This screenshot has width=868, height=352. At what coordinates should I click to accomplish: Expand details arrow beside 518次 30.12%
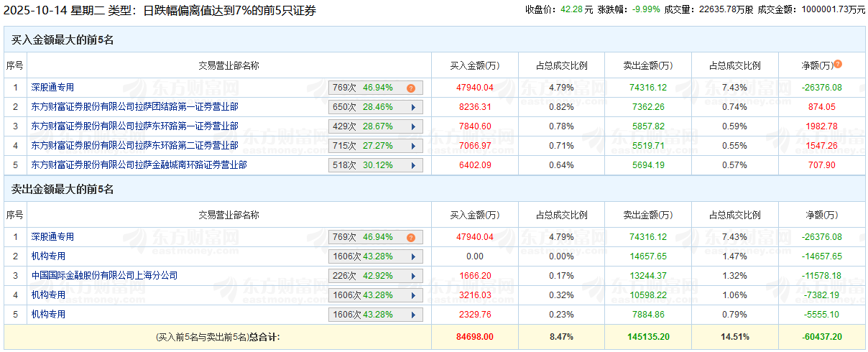coord(413,166)
